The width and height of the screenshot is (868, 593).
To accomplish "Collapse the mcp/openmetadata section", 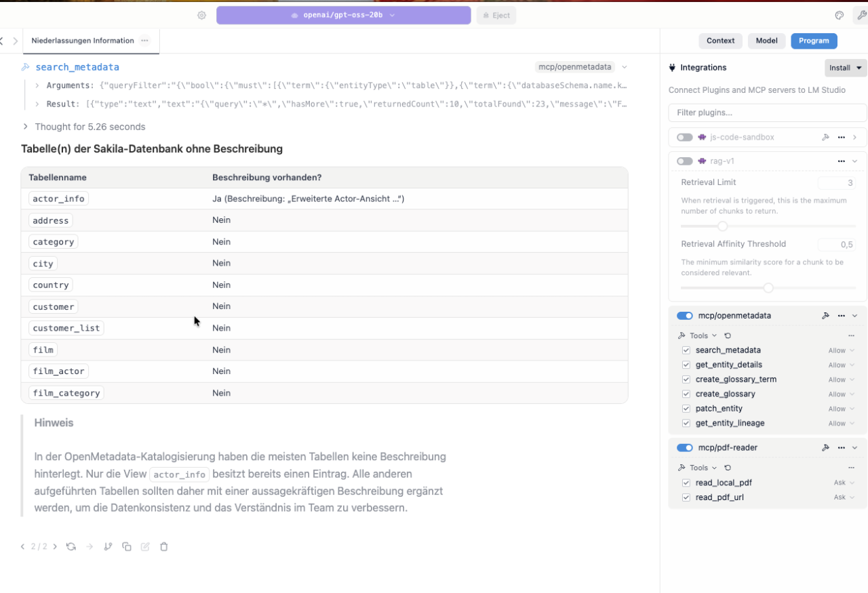I will point(855,315).
